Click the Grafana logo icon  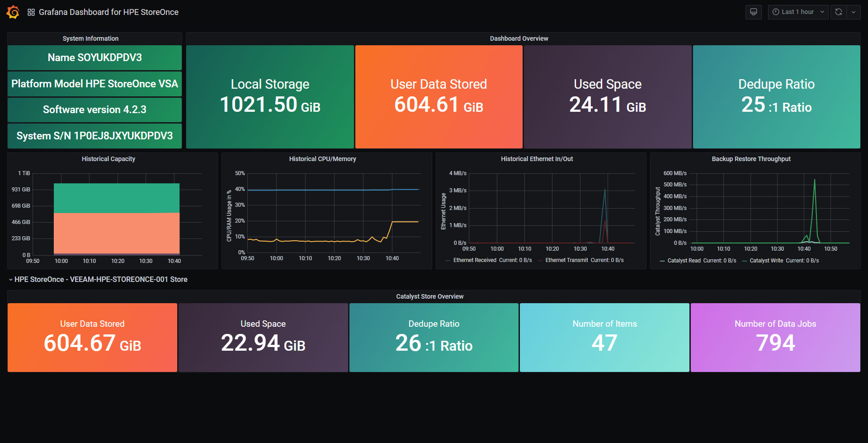[13, 12]
